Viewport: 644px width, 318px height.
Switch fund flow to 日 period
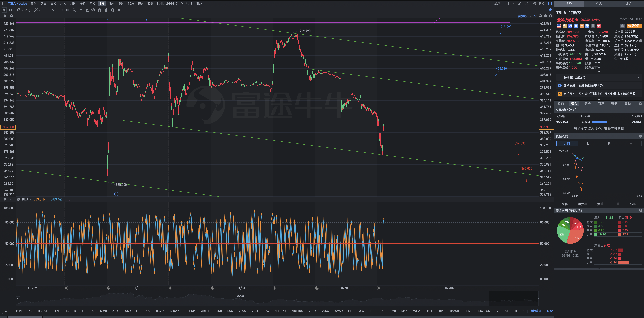pyautogui.click(x=588, y=143)
